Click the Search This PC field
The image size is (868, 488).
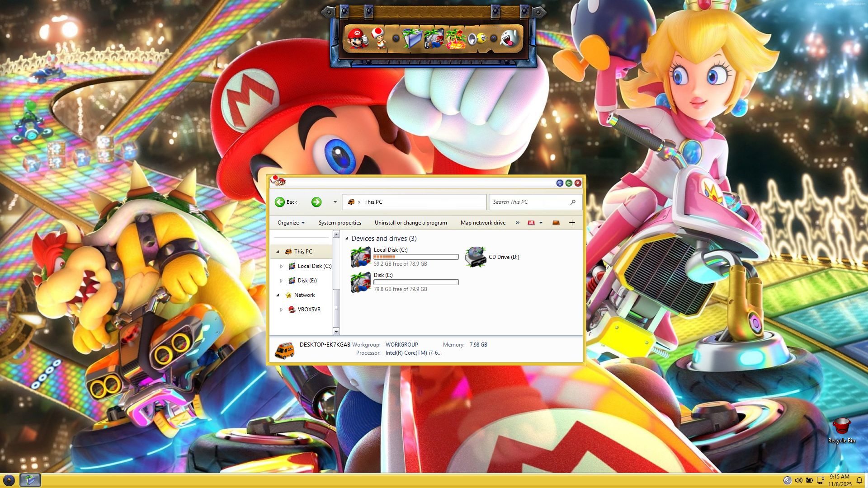click(x=529, y=202)
